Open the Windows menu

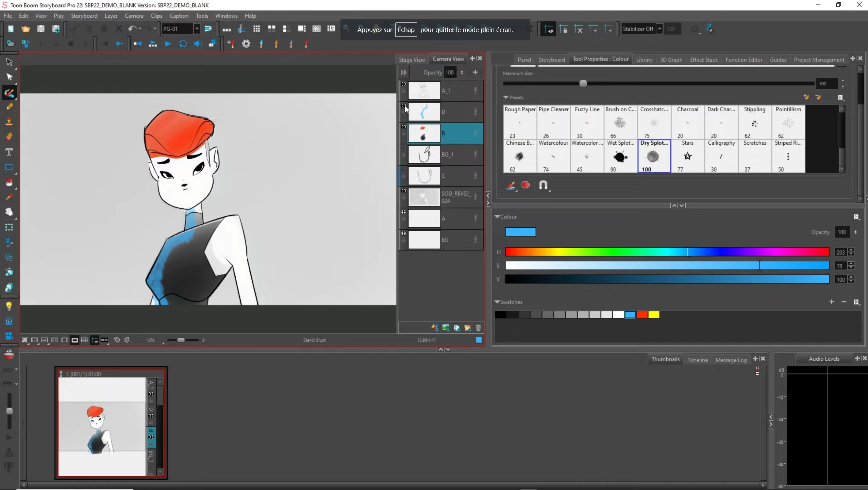(x=226, y=16)
